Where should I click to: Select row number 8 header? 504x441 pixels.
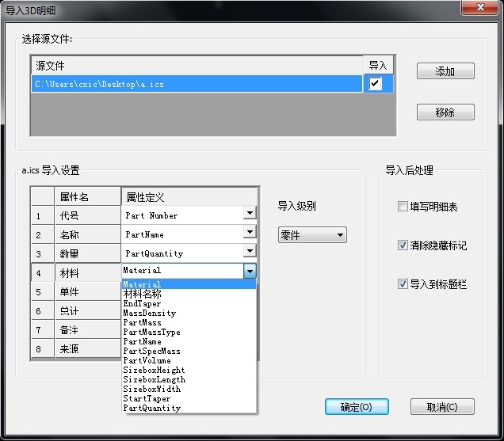pyautogui.click(x=43, y=348)
